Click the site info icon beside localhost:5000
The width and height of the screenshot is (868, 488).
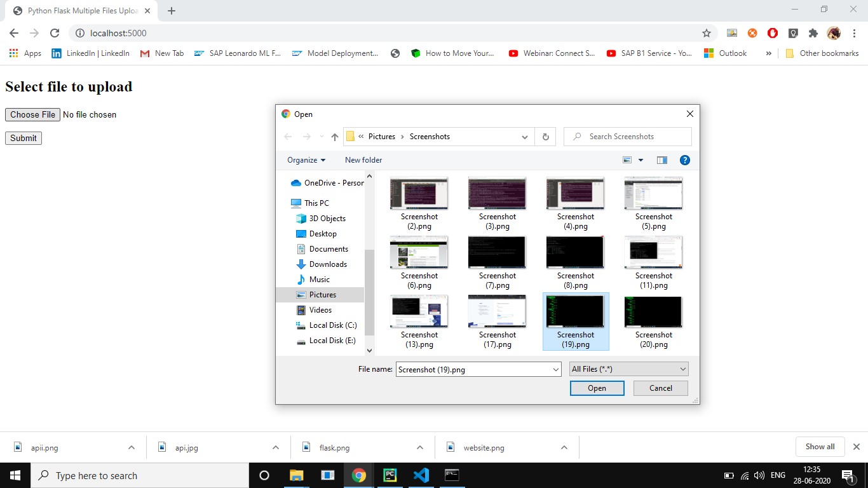click(80, 33)
